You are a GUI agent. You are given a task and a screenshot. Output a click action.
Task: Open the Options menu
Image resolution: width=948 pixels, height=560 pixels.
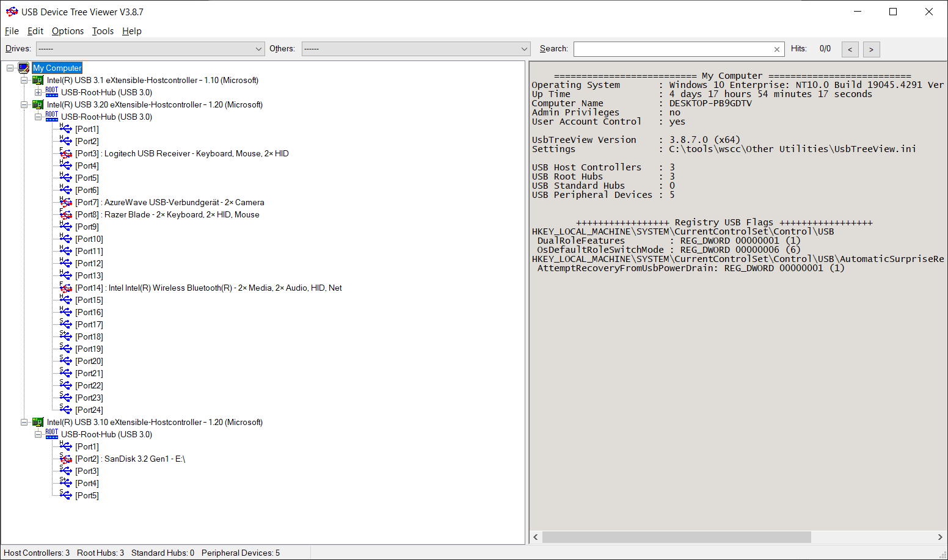tap(68, 31)
